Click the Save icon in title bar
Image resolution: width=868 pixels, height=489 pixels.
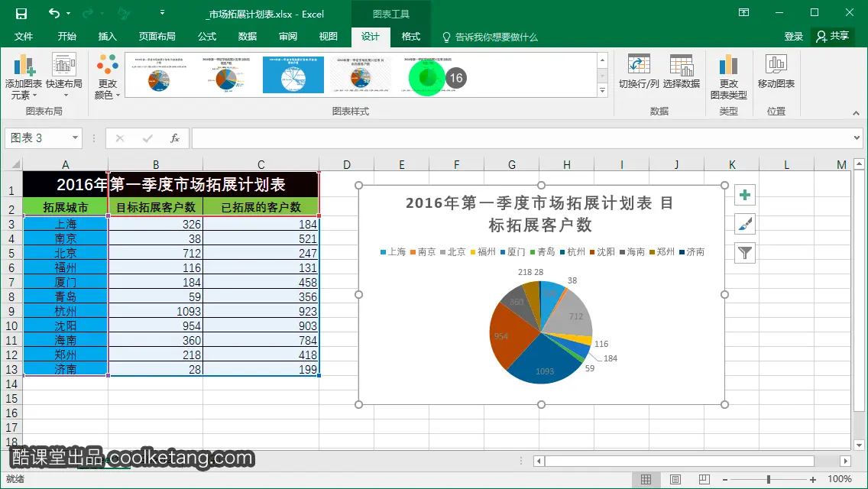coord(21,14)
